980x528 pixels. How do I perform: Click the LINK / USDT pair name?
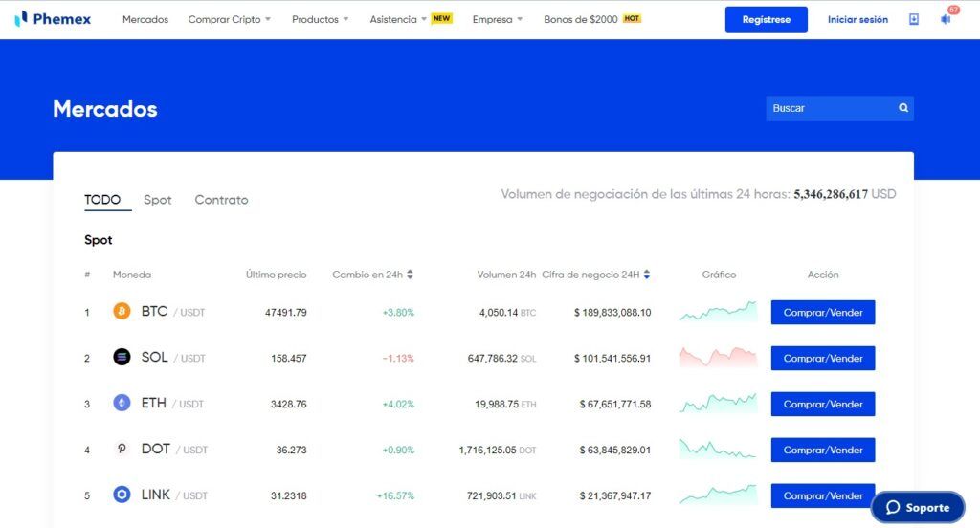tap(174, 495)
